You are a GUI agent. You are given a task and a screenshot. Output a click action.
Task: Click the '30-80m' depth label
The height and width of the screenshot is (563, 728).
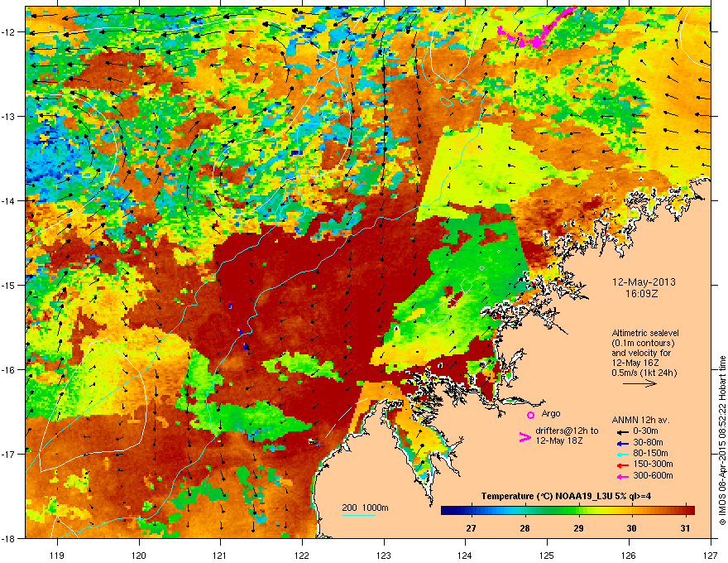pos(648,442)
